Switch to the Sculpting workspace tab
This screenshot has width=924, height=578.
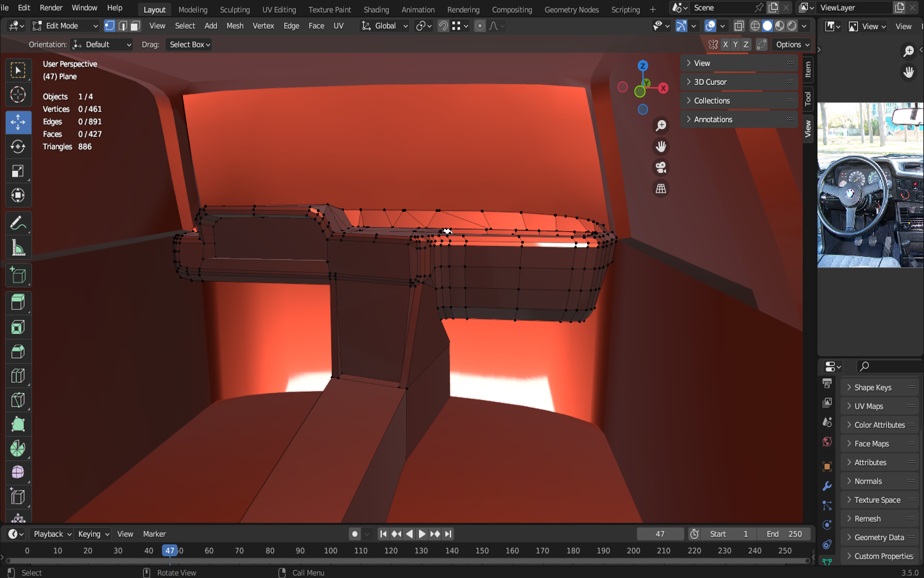235,10
